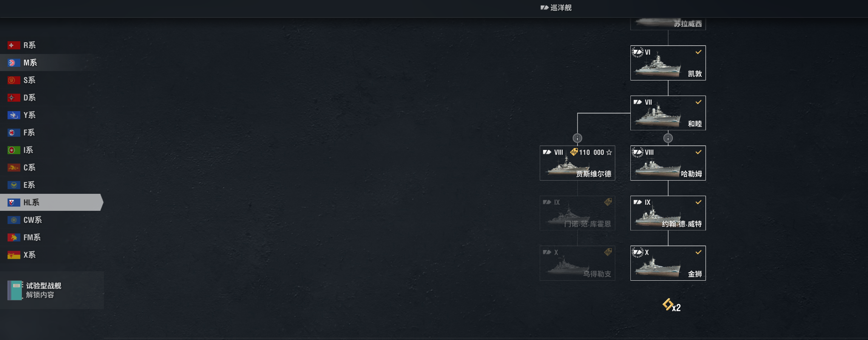Select the 哈勒姆 tier VIII ship

coord(668,163)
